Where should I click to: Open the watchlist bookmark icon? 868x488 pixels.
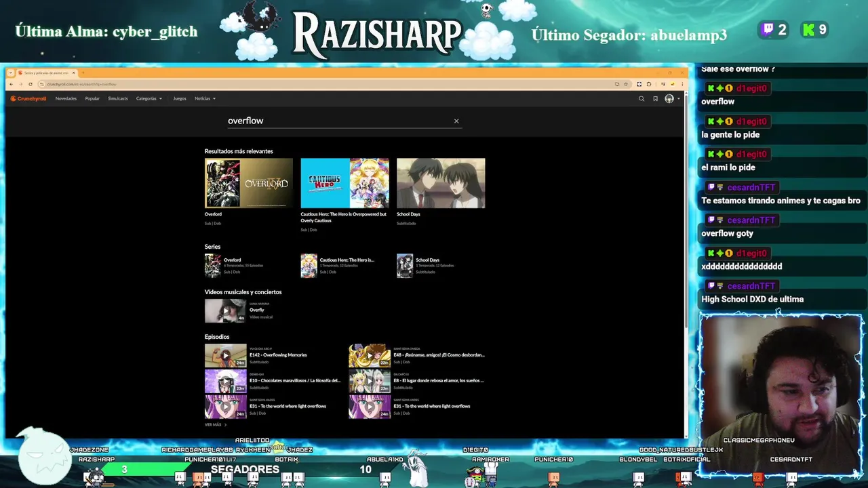(x=655, y=99)
